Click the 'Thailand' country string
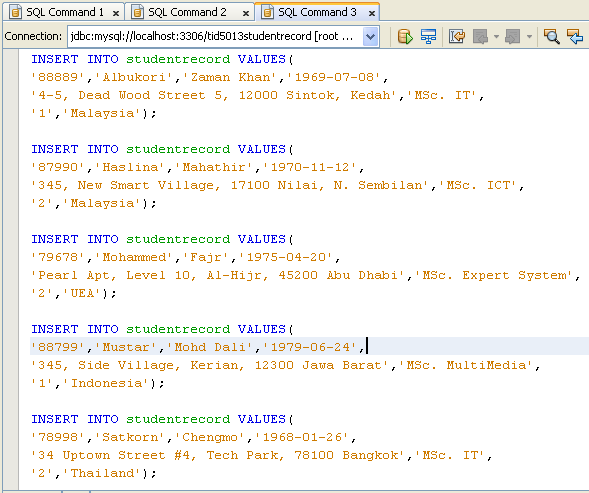Viewport: 589px width, 493px height. pos(102,473)
